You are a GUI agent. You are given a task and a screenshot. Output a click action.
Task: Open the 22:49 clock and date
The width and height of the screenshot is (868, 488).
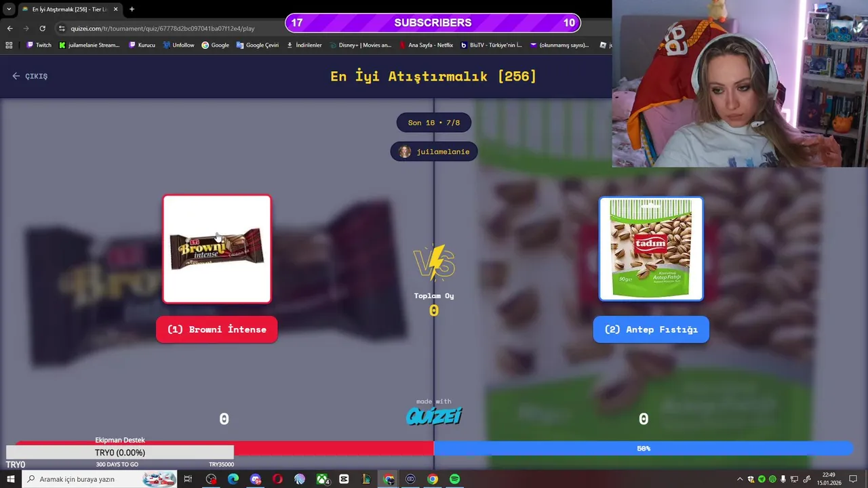coord(828,479)
